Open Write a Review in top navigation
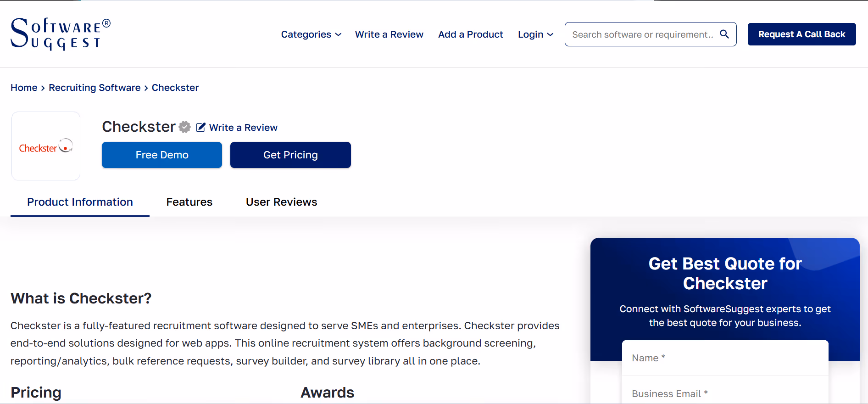Image resolution: width=868 pixels, height=404 pixels. [x=389, y=34]
